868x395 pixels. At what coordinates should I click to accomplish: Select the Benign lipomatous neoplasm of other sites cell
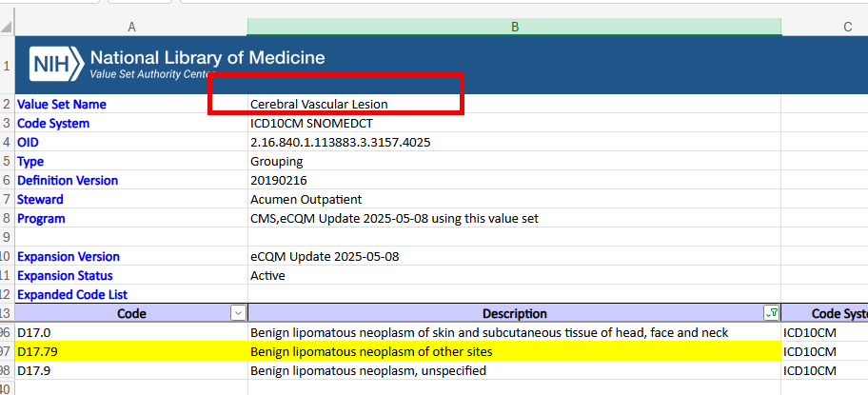tap(370, 351)
